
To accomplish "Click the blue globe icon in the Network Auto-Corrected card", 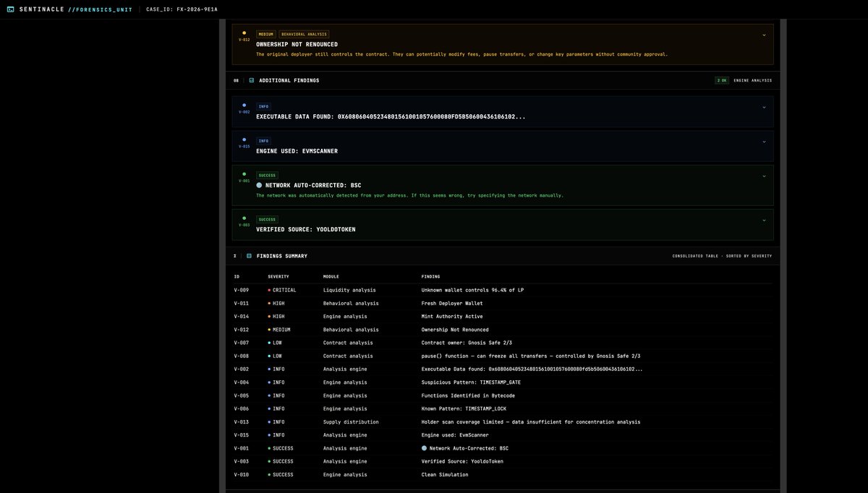I will [x=259, y=185].
